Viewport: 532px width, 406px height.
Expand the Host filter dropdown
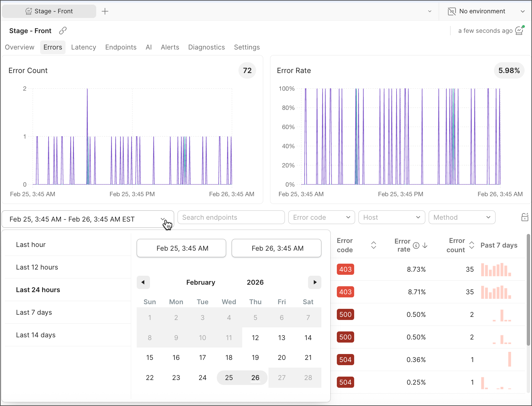[x=392, y=217]
